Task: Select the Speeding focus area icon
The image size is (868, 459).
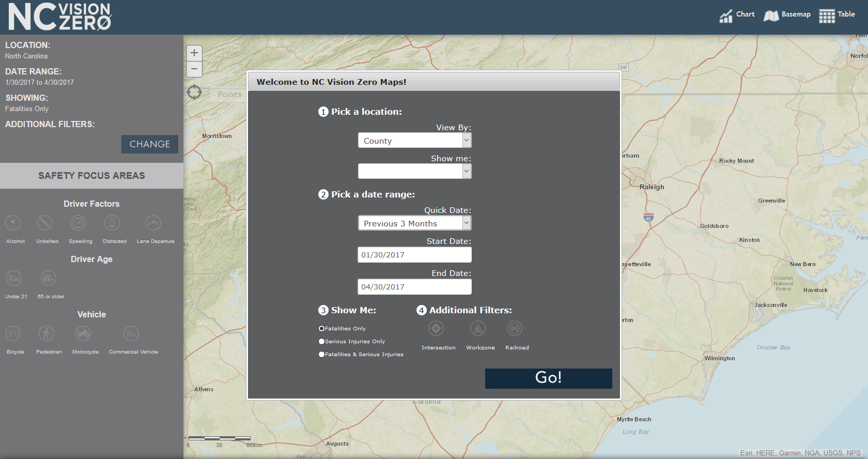Action: click(x=78, y=223)
